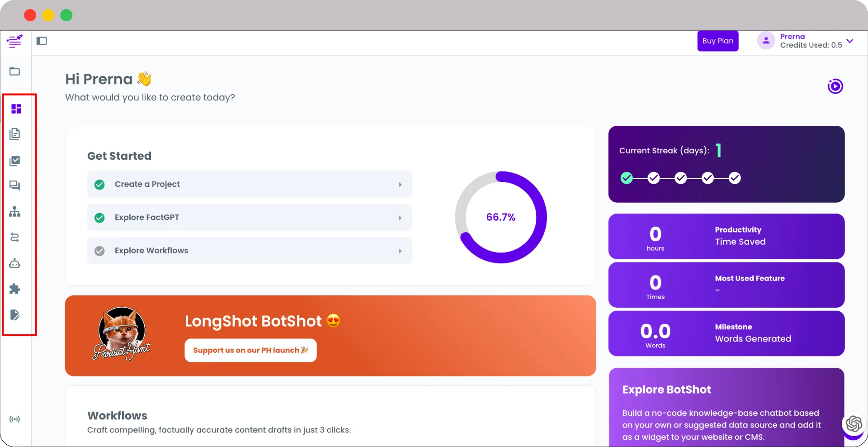This screenshot has width=868, height=447.
Task: Click the Workflows section heading
Action: (117, 415)
